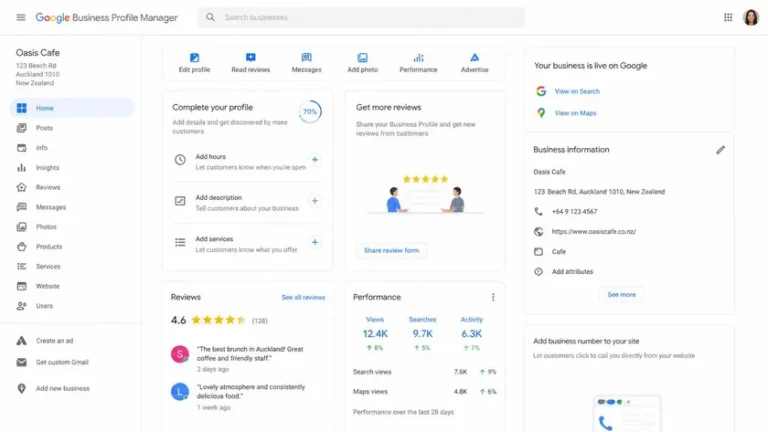Screen dimensions: 768x432
Task: Click the search magnifier icon
Action: coord(210,18)
